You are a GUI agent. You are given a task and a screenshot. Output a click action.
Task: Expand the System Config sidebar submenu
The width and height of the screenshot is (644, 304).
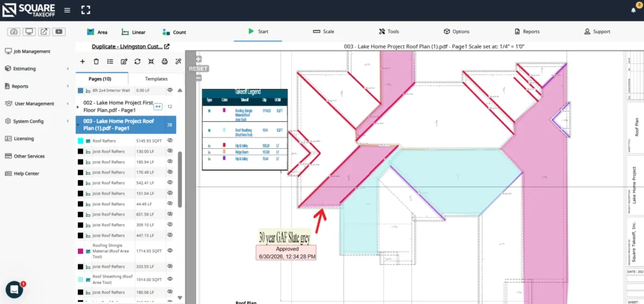click(68, 121)
